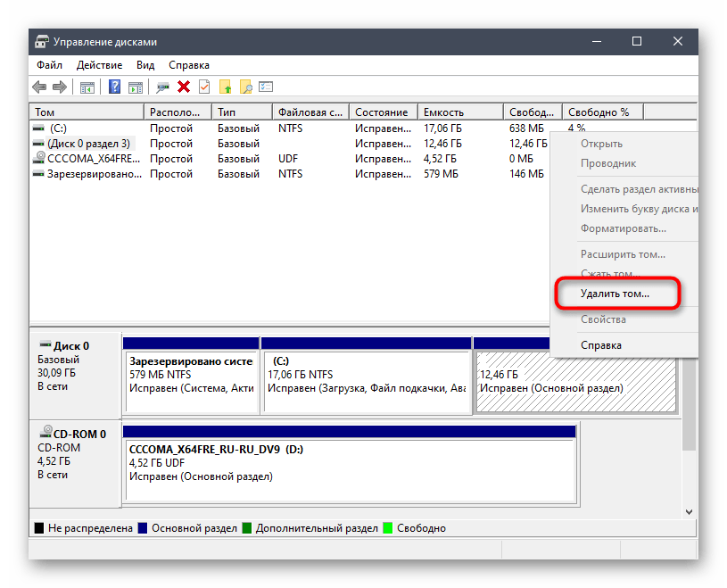
Task: Click the red X delete toolbar icon
Action: 184,87
